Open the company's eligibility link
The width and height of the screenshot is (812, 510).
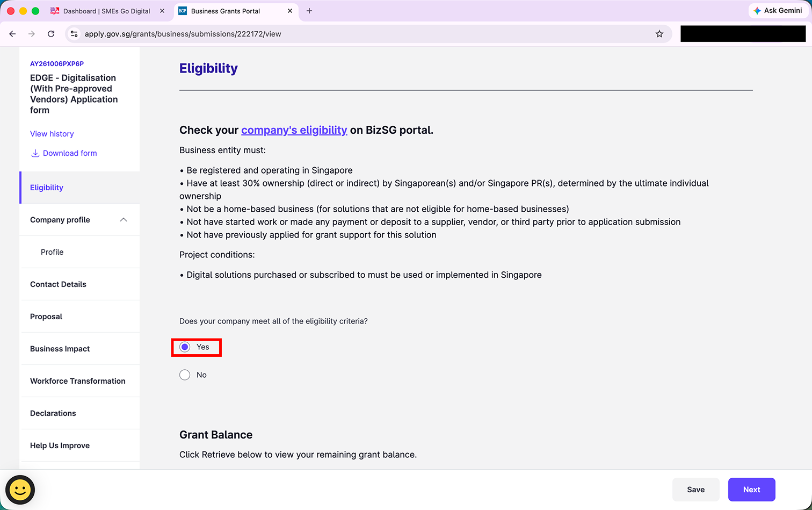294,130
